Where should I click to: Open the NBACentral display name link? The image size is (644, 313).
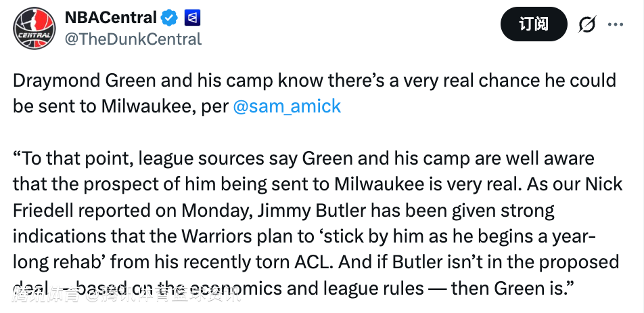pos(110,18)
